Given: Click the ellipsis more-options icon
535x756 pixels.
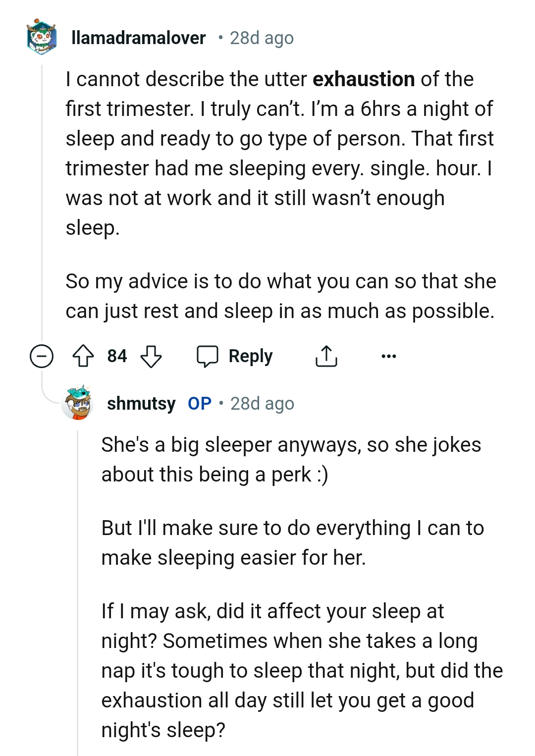Looking at the screenshot, I should coord(389,356).
